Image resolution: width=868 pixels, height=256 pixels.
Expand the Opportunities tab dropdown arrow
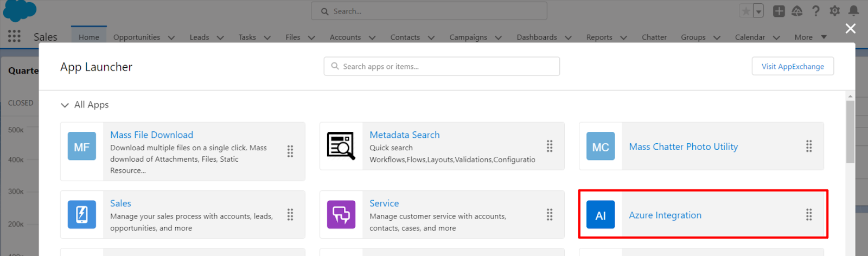[x=171, y=37]
